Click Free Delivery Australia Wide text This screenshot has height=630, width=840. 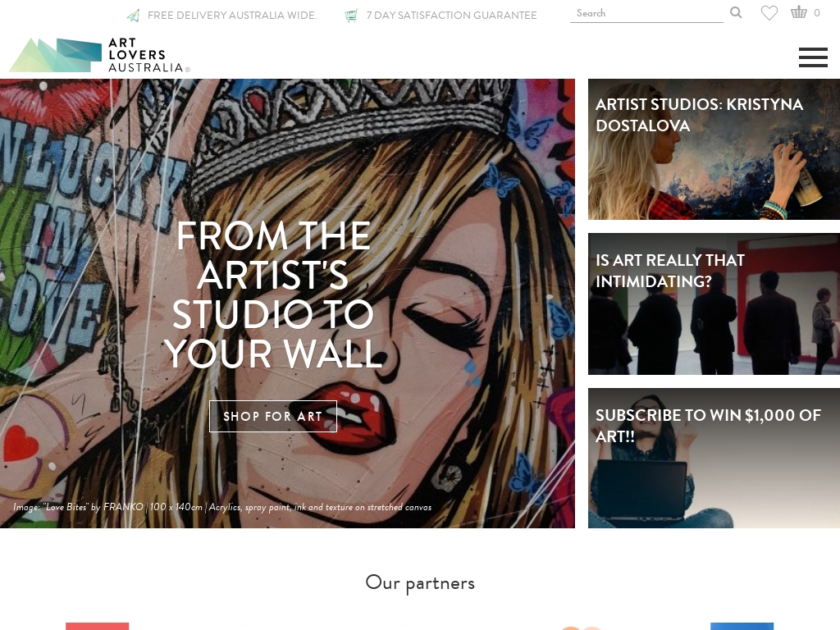pyautogui.click(x=232, y=16)
